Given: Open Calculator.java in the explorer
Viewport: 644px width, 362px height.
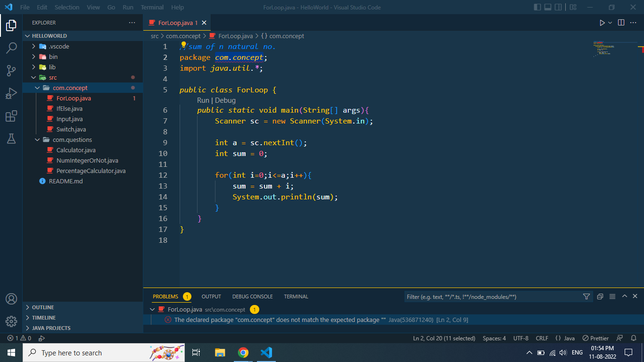Looking at the screenshot, I should (x=76, y=150).
